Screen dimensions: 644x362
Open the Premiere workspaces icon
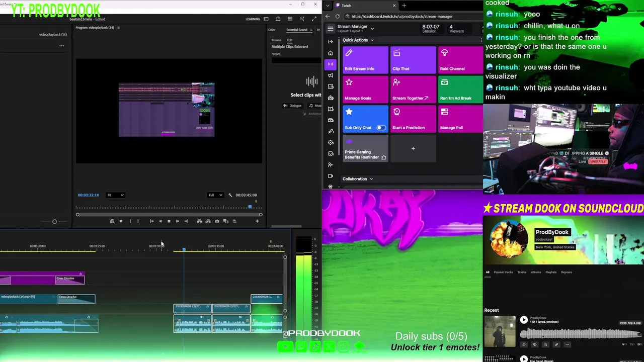[x=266, y=19]
